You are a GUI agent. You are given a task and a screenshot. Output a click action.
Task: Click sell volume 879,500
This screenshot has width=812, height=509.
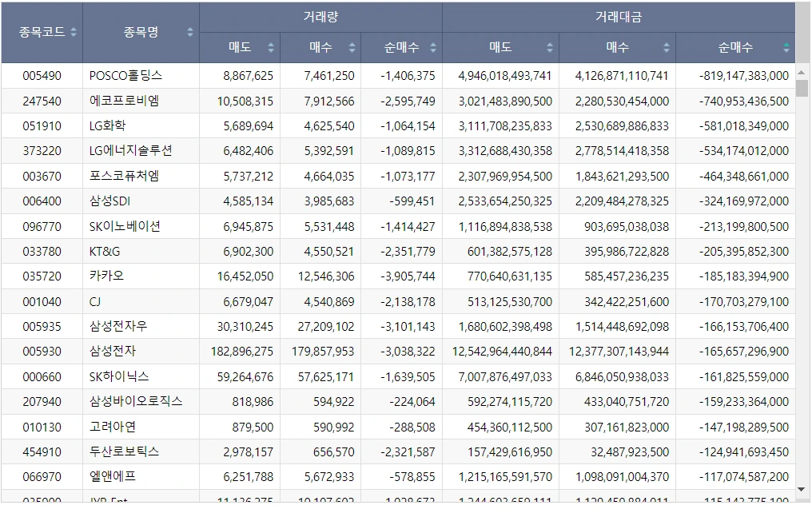tap(253, 427)
